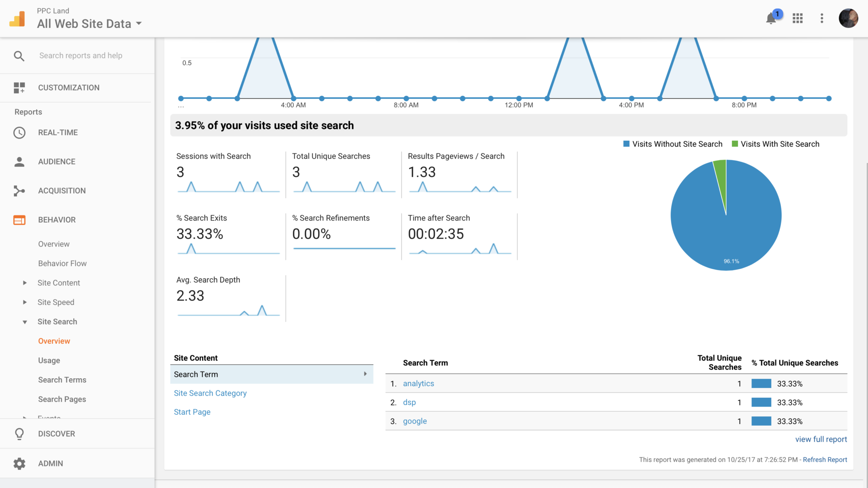Click the view full report link
868x488 pixels.
click(821, 439)
